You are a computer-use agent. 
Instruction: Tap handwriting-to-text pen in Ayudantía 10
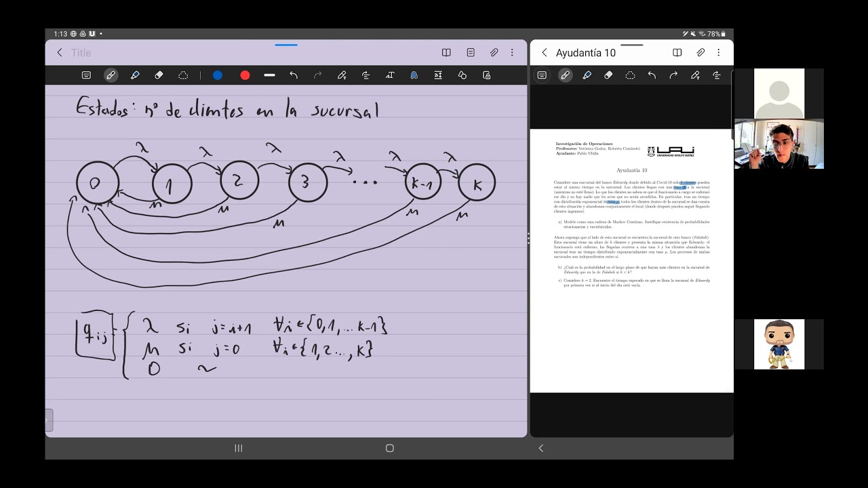[x=695, y=75]
